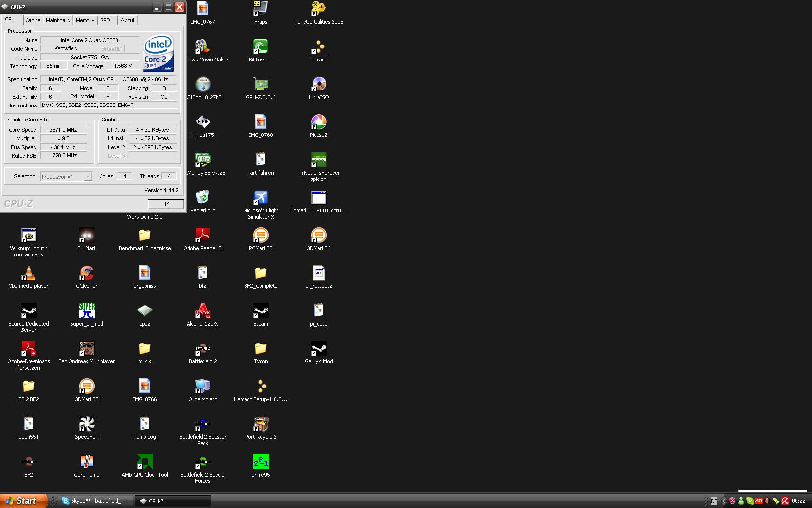The image size is (812, 508).
Task: Select San Andreas Multiplayer icon
Action: (x=87, y=353)
